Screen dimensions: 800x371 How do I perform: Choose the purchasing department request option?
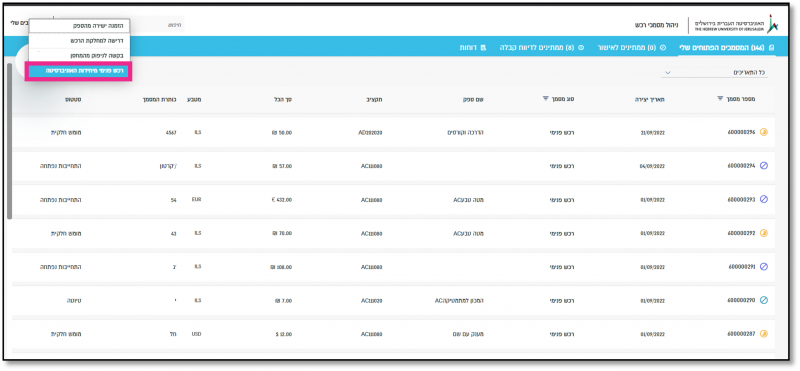coord(79,40)
